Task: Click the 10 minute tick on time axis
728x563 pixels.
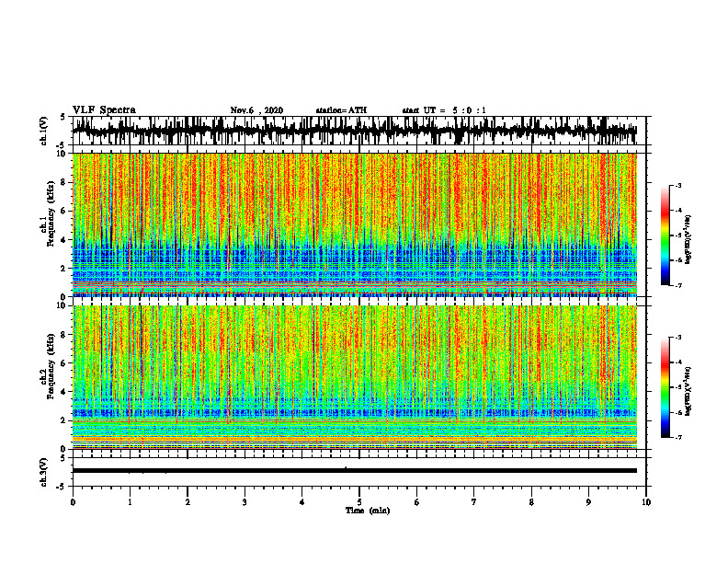Action: (x=646, y=502)
